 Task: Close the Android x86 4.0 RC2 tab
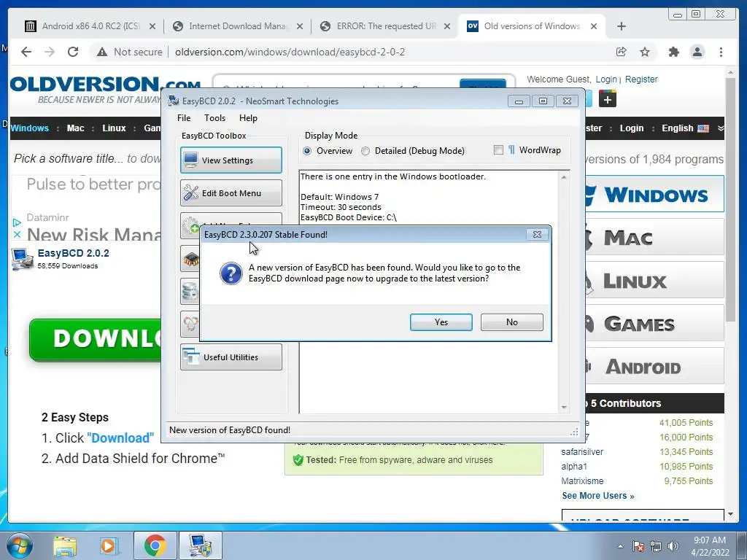[x=152, y=26]
